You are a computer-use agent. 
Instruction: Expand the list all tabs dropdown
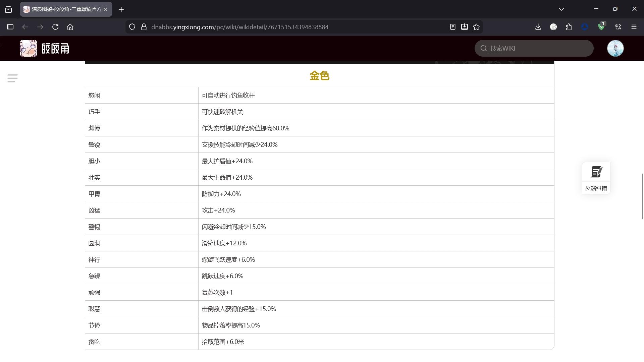pos(561,9)
